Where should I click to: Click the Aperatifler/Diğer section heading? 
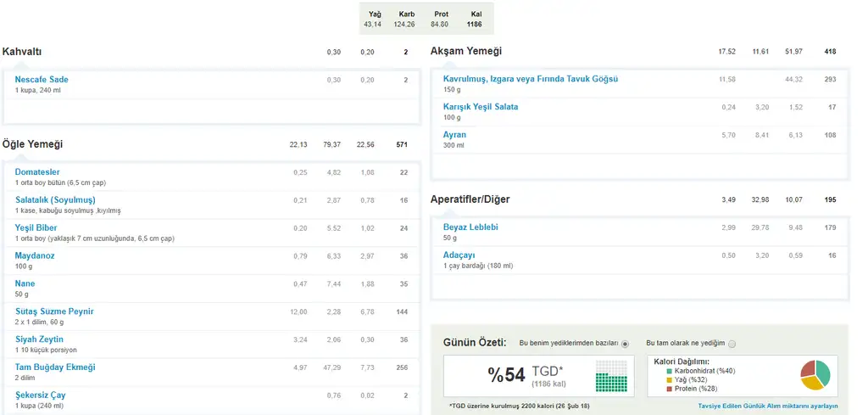(470, 200)
